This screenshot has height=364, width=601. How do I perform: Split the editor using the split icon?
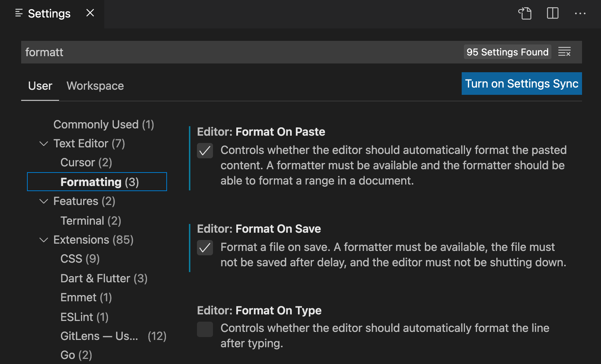(x=552, y=13)
